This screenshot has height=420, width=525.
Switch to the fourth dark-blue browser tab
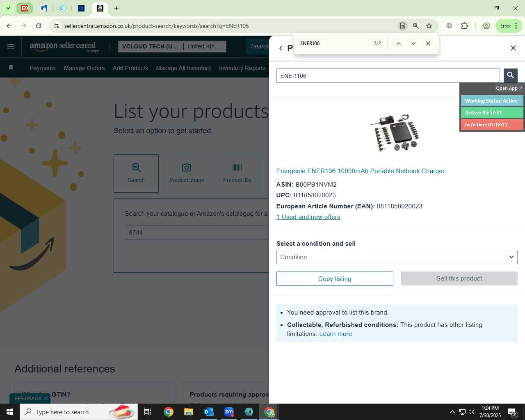[x=81, y=8]
